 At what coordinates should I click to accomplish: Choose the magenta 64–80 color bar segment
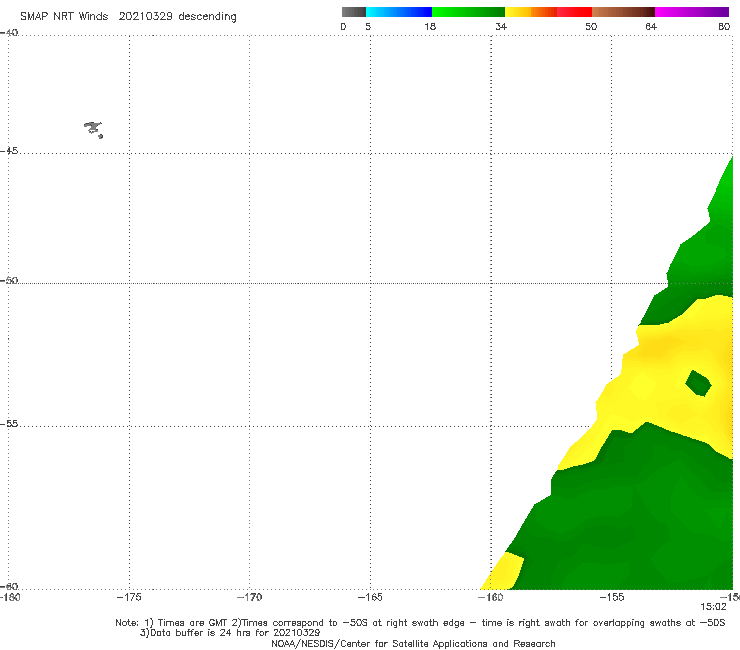click(692, 12)
